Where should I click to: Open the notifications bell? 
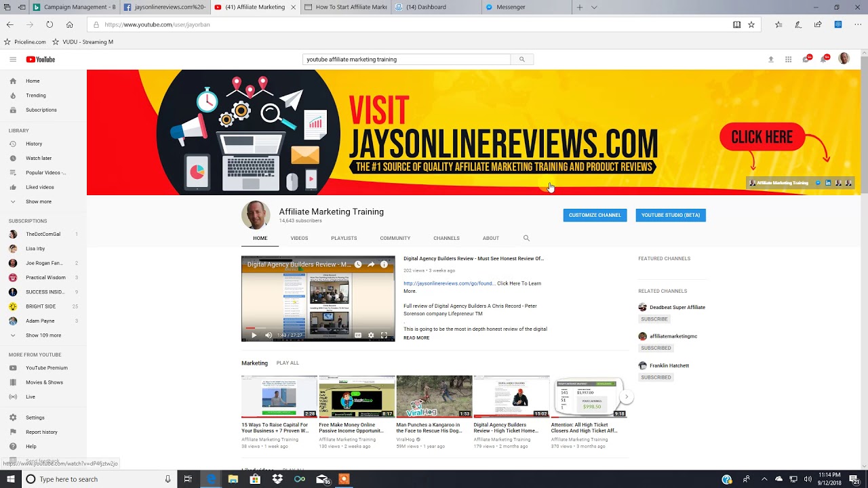click(x=824, y=60)
